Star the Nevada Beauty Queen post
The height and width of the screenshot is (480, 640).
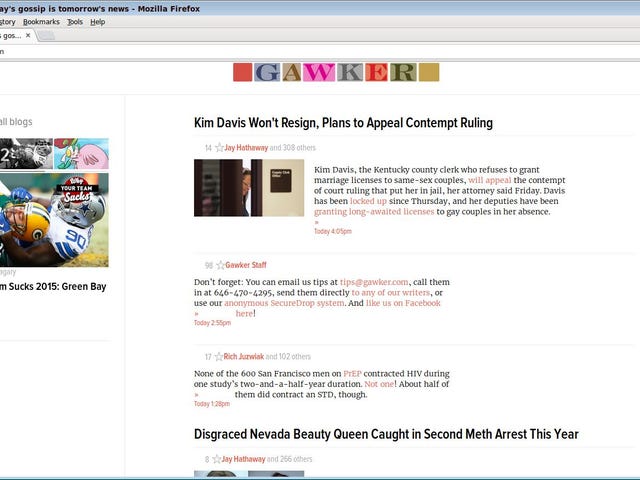pos(217,459)
